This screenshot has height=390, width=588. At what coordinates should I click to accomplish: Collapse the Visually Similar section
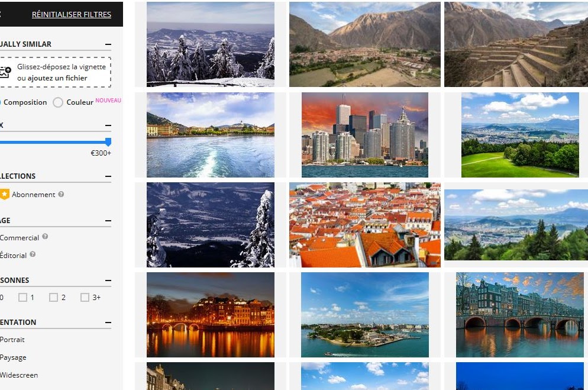pos(108,44)
